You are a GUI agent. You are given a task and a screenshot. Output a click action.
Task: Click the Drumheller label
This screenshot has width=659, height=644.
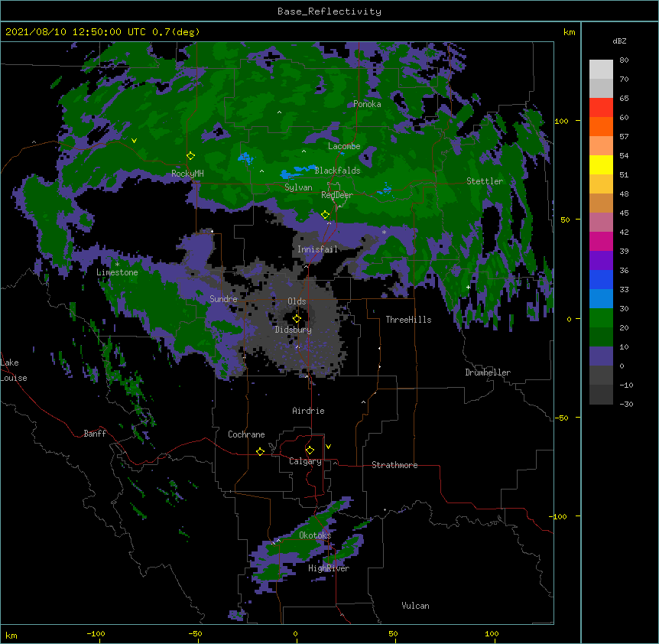(488, 372)
